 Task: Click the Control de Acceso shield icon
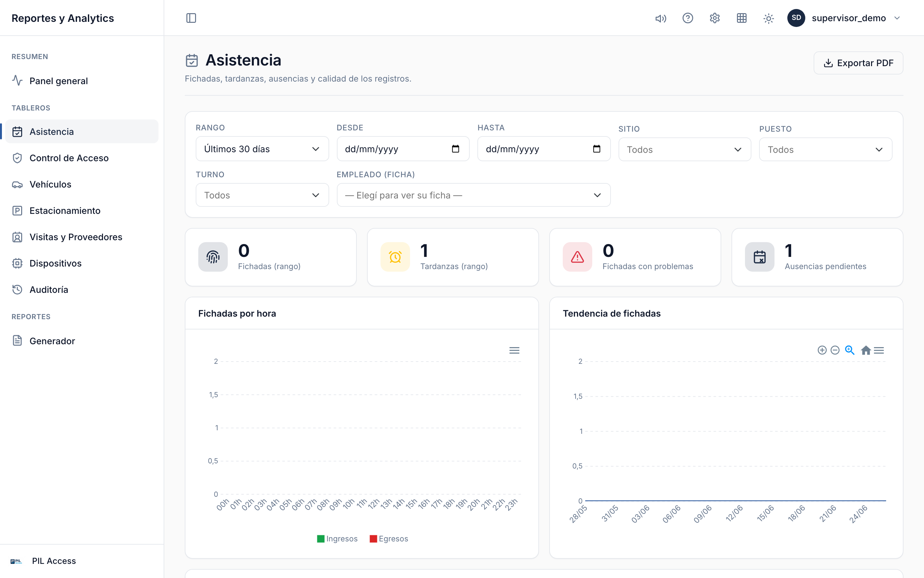(17, 158)
